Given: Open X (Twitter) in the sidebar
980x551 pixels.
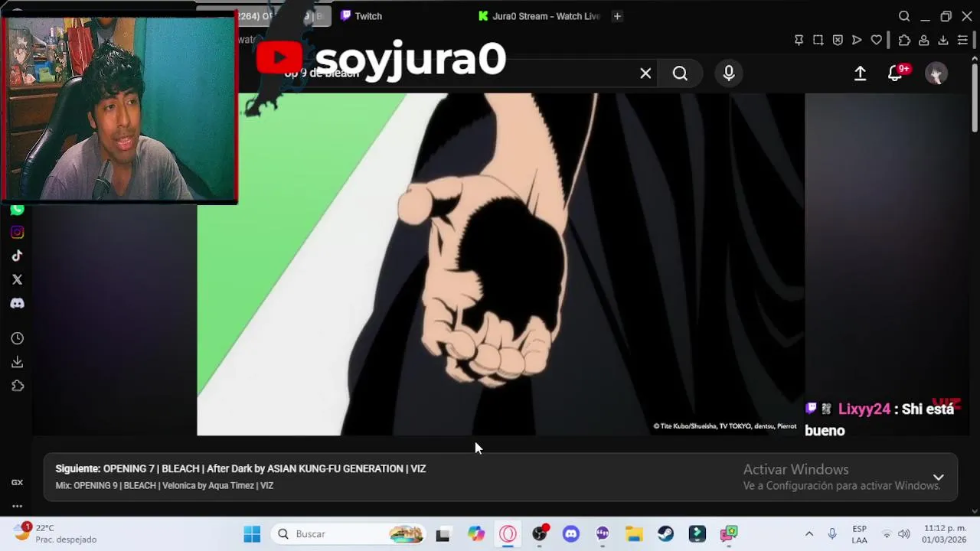Looking at the screenshot, I should [17, 280].
